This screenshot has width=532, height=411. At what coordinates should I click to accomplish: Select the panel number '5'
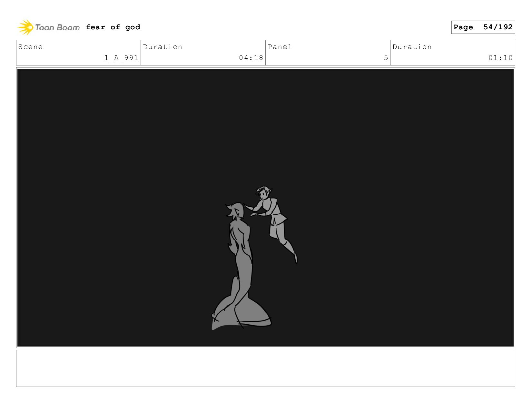coord(386,58)
